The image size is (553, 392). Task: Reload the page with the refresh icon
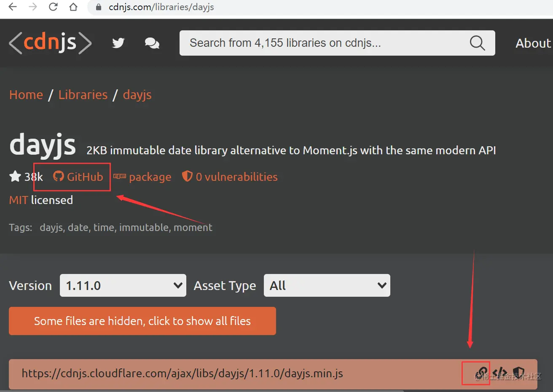click(53, 7)
